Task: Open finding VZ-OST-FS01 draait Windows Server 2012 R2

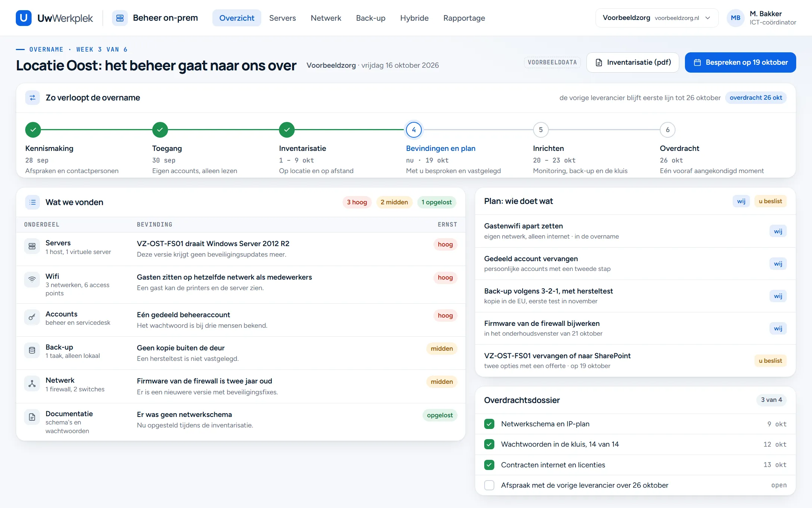Action: pyautogui.click(x=241, y=249)
